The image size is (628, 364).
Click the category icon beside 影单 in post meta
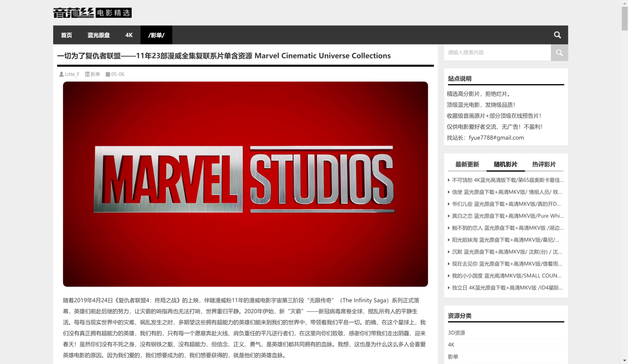pyautogui.click(x=87, y=74)
